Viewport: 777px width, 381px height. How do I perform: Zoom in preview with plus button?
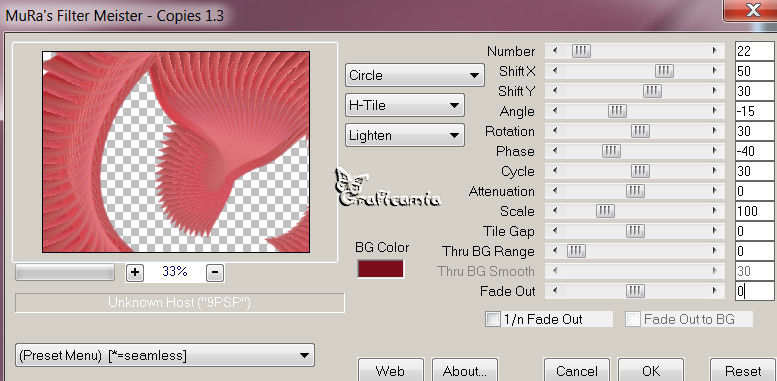pos(135,272)
